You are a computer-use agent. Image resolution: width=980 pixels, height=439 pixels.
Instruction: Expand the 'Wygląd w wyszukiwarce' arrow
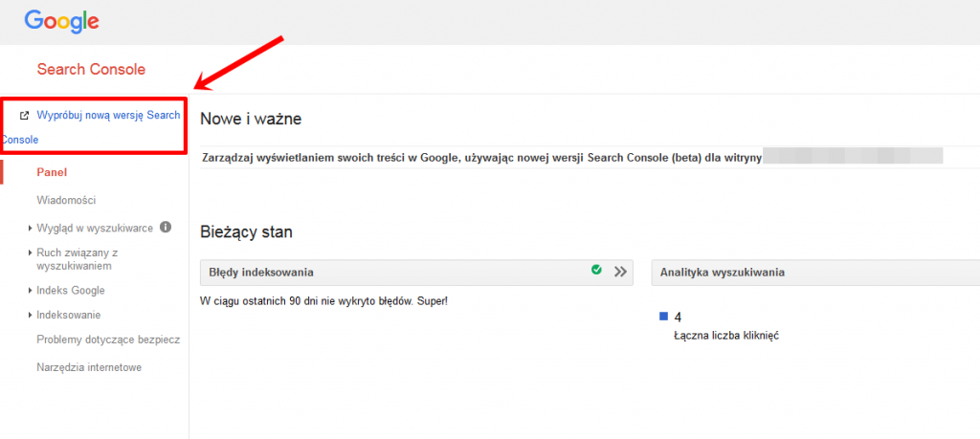pos(30,229)
